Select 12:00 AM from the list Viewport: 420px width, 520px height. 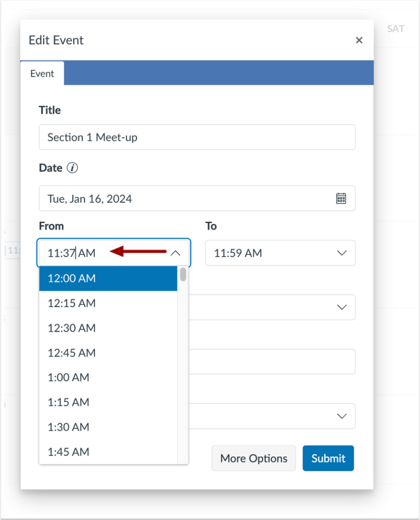coord(108,278)
